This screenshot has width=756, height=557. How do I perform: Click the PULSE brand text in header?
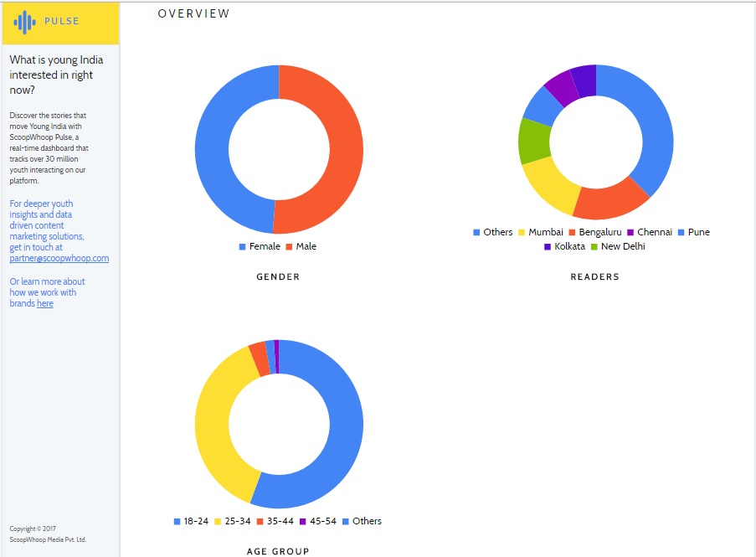pos(62,22)
